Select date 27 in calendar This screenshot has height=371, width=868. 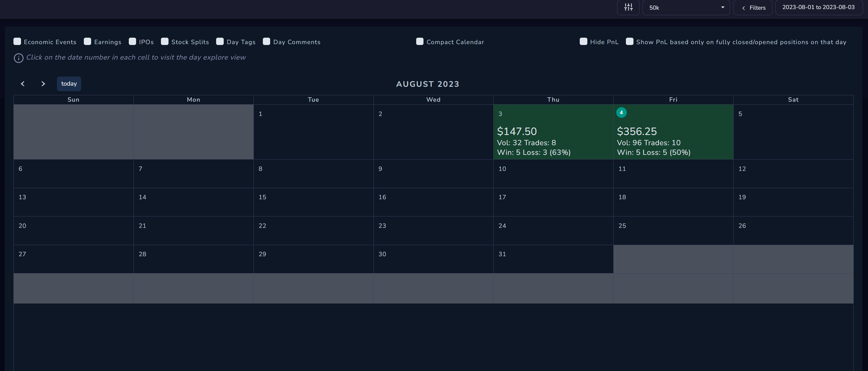22,254
